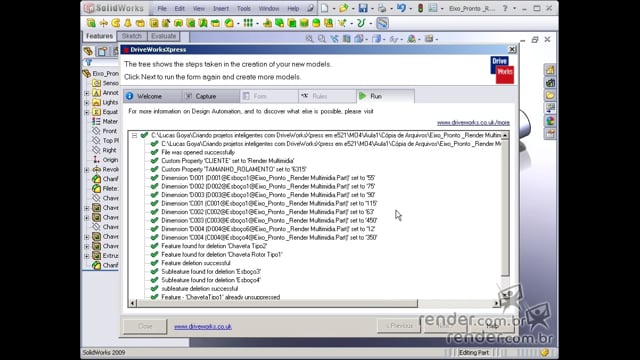This screenshot has width=640, height=360.
Task: Select the Run tab in DriveWorksXpress
Action: pos(385,96)
